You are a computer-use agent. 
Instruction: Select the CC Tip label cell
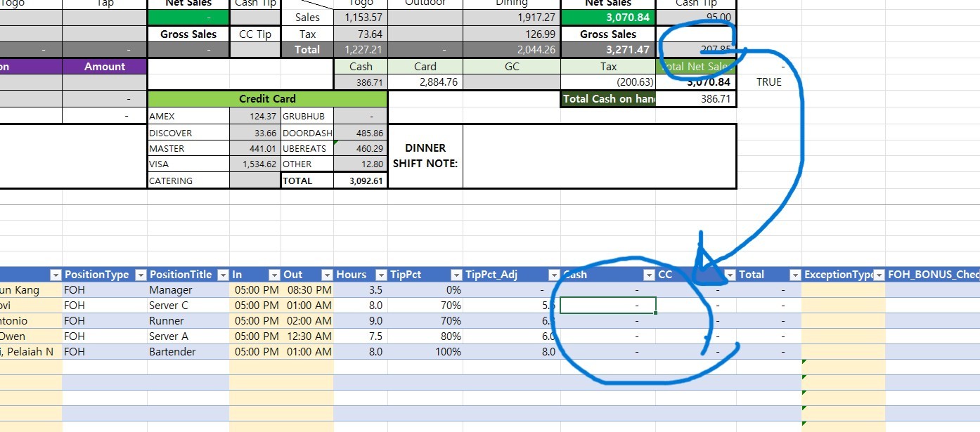click(x=254, y=34)
